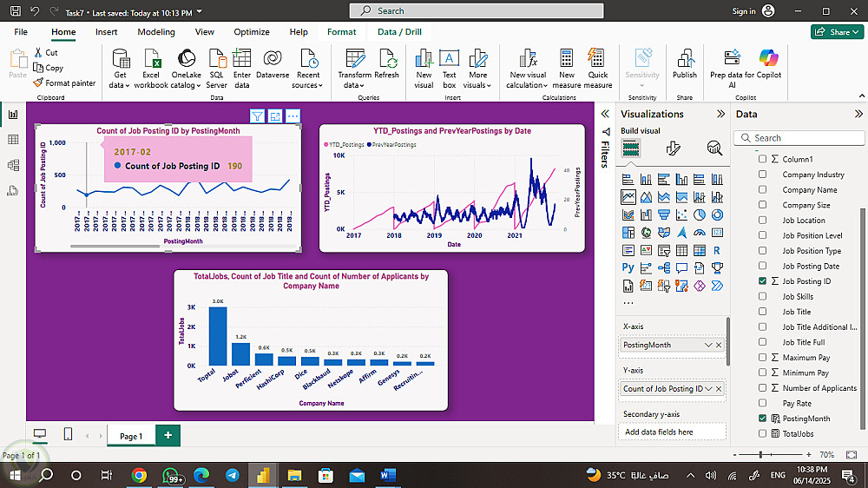Viewport: 868px width, 488px height.
Task: Select the Donut chart visualization
Action: (718, 215)
